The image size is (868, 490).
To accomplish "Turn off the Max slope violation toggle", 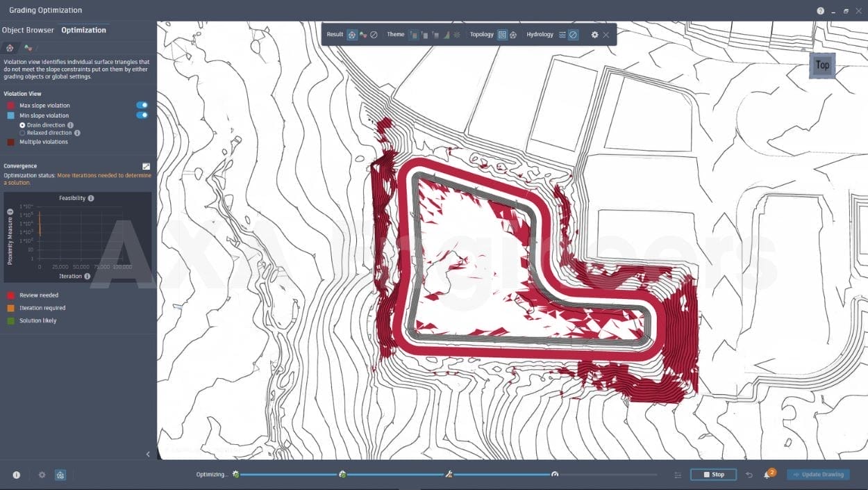I will (x=141, y=105).
